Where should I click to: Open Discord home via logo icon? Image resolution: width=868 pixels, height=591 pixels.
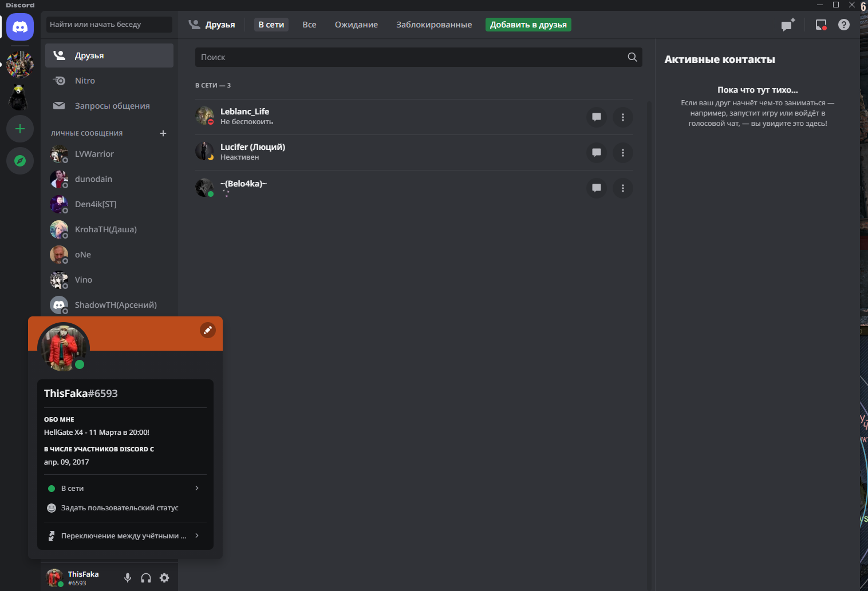(20, 27)
